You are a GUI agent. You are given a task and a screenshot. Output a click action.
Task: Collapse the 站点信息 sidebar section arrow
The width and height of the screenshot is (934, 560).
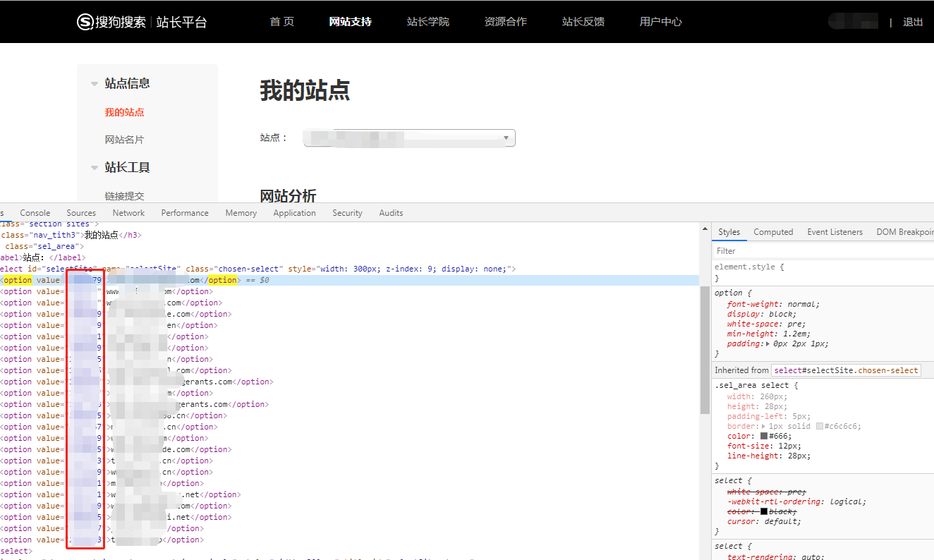[x=95, y=84]
